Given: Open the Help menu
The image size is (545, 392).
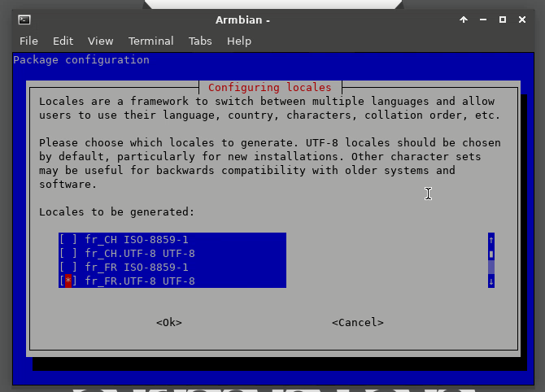Looking at the screenshot, I should 239,41.
